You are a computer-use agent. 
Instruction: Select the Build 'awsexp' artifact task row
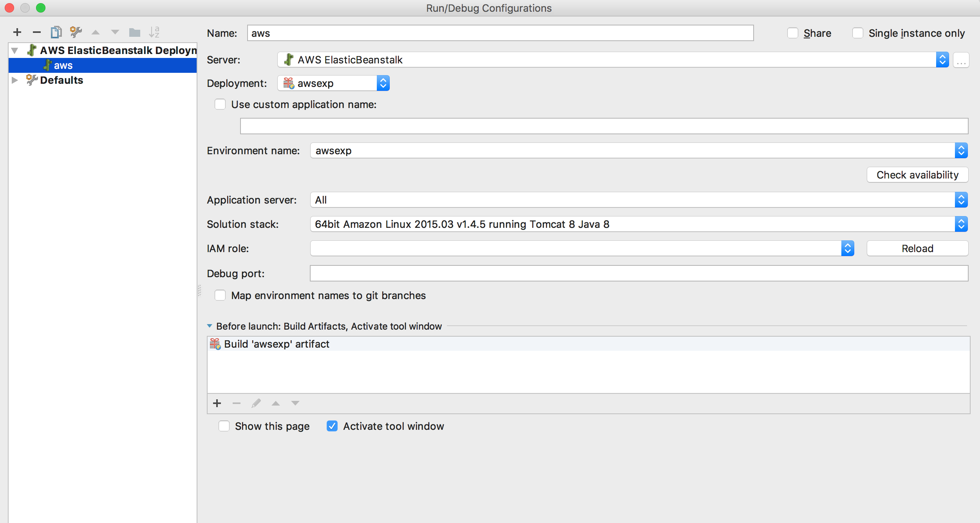coord(588,344)
